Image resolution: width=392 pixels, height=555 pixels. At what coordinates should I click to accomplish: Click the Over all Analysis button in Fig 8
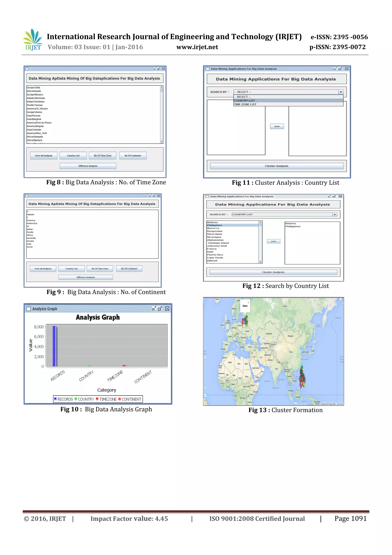[44, 156]
